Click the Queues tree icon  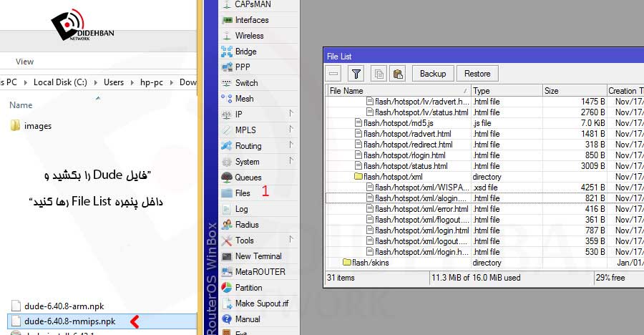227,177
